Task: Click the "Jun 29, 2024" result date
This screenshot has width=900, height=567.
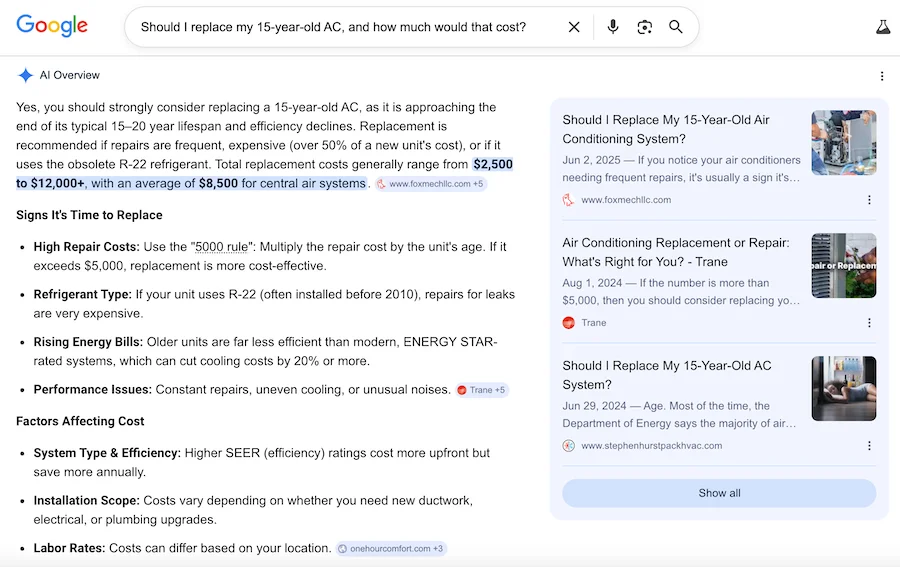Action: pyautogui.click(x=594, y=406)
